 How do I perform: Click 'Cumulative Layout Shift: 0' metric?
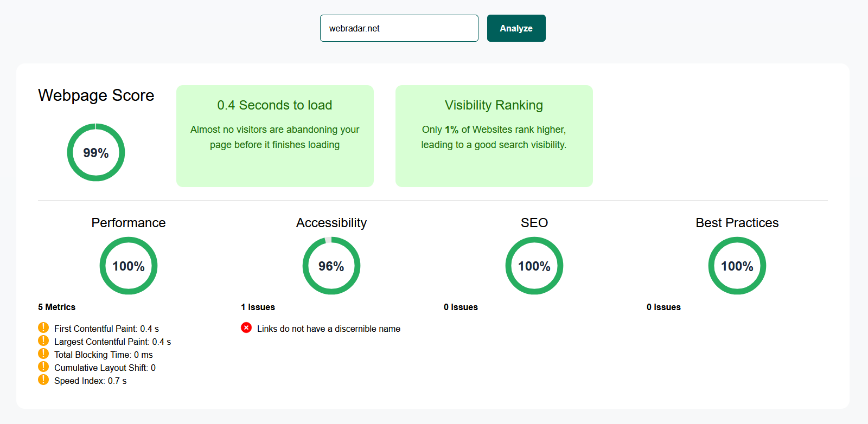tap(105, 368)
